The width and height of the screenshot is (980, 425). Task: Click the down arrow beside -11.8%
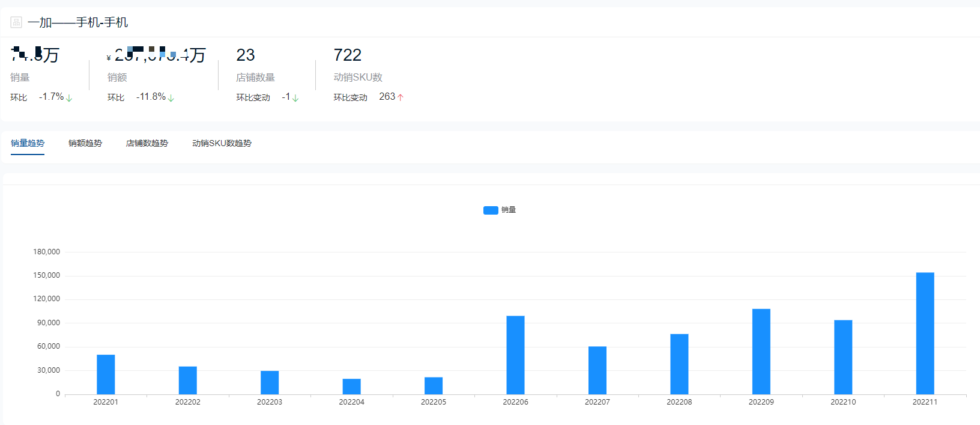(x=171, y=98)
